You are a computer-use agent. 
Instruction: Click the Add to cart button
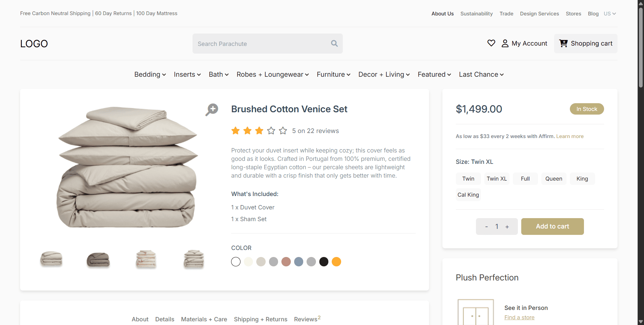pyautogui.click(x=552, y=226)
